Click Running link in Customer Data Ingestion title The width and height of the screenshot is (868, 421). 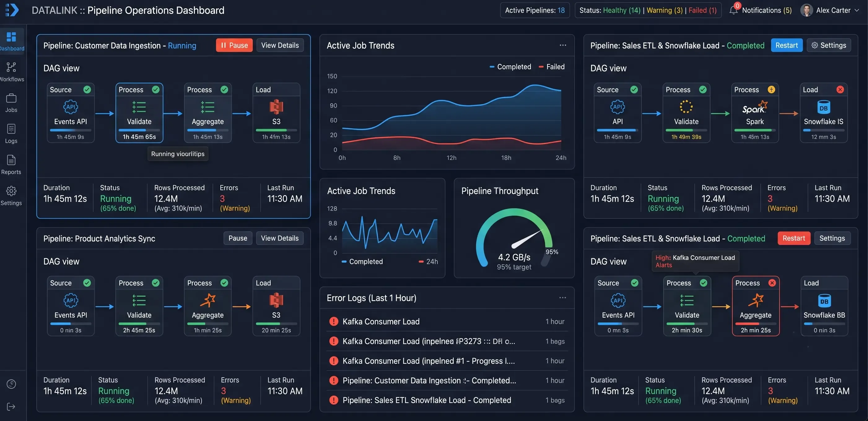click(x=182, y=46)
